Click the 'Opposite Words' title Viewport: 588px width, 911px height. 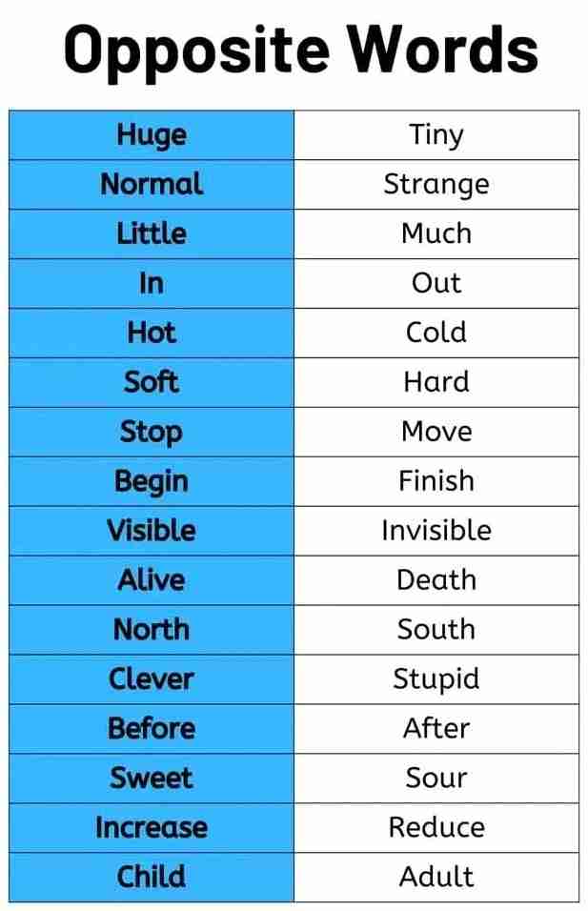pyautogui.click(x=300, y=50)
